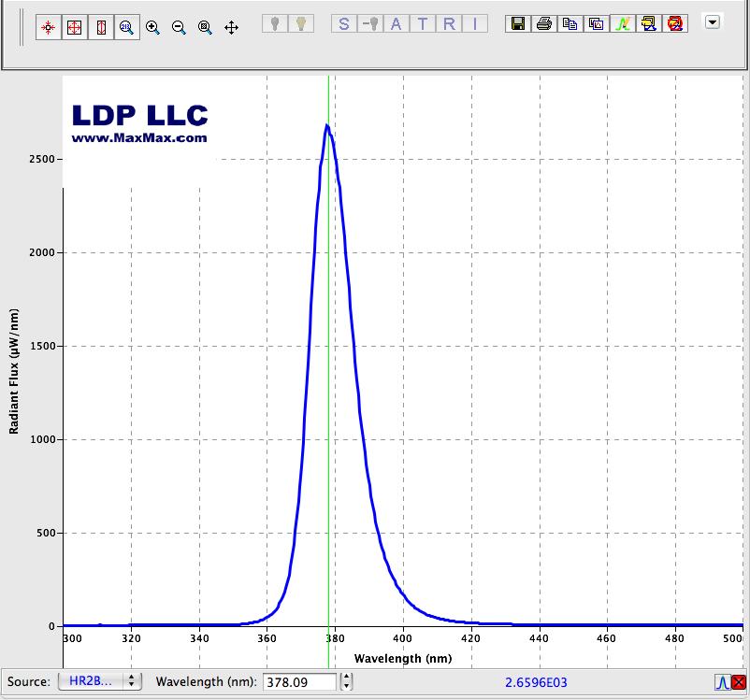Toggle the R reflection mode button

coord(449,23)
